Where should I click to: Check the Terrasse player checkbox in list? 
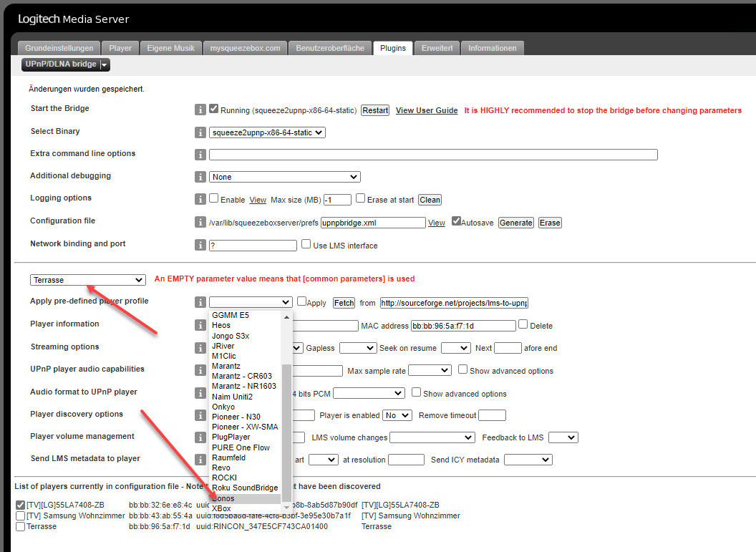[x=20, y=526]
